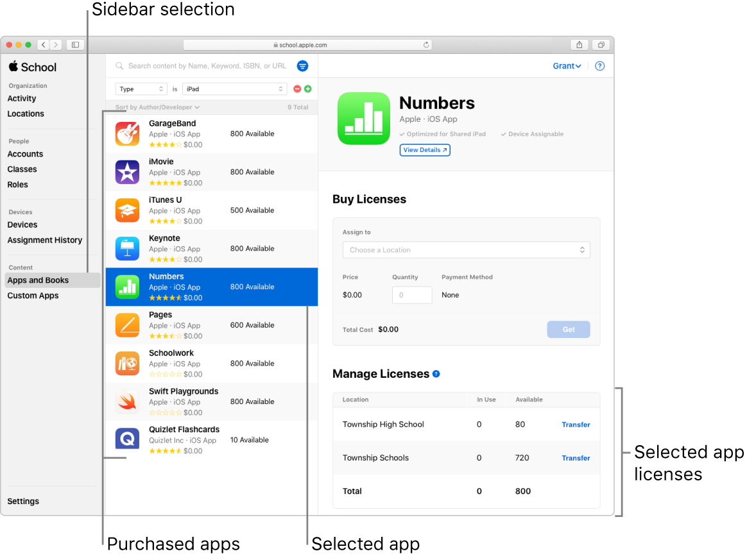Screen dimensions: 756x558
Task: Reload the page with refresh icon
Action: [x=426, y=45]
